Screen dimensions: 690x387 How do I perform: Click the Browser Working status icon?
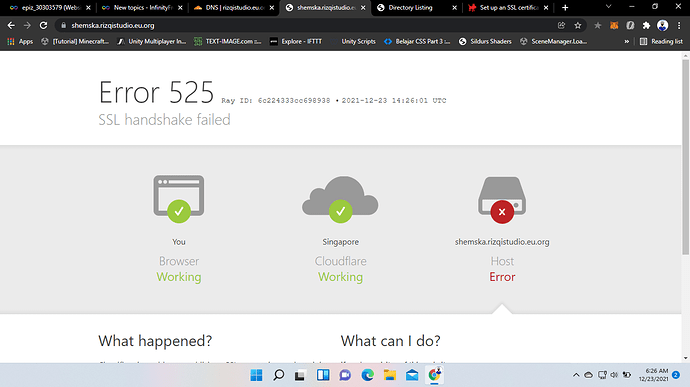179,199
